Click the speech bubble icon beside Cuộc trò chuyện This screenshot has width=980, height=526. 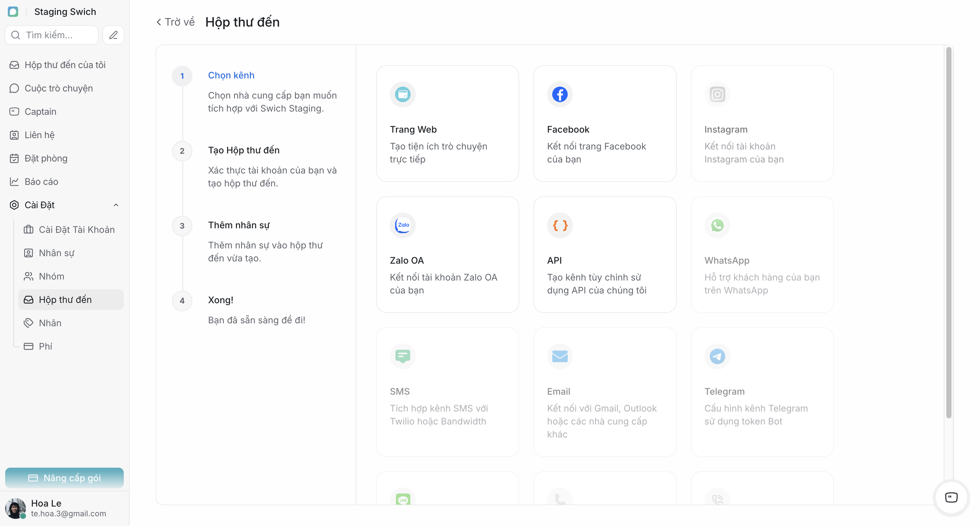coord(14,88)
